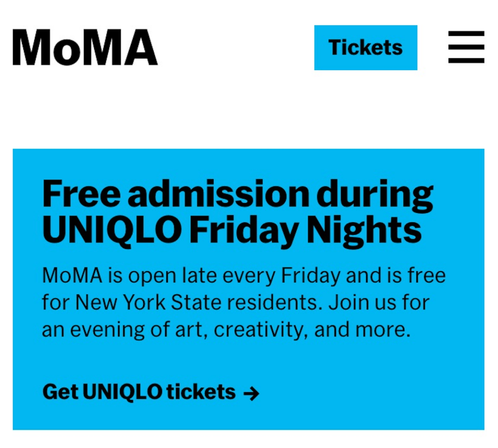Image resolution: width=498 pixels, height=448 pixels.
Task: Click the final 'A' of the MoMA logo
Action: pyautogui.click(x=138, y=48)
